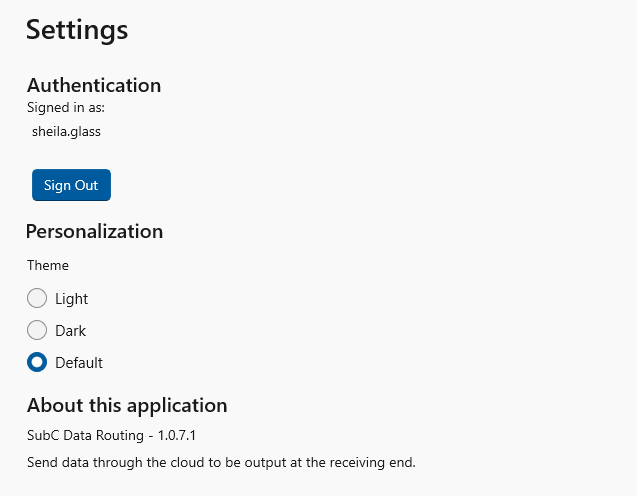Image resolution: width=637 pixels, height=496 pixels.
Task: Click the 'Send data through the cloud' description
Action: pyautogui.click(x=220, y=462)
